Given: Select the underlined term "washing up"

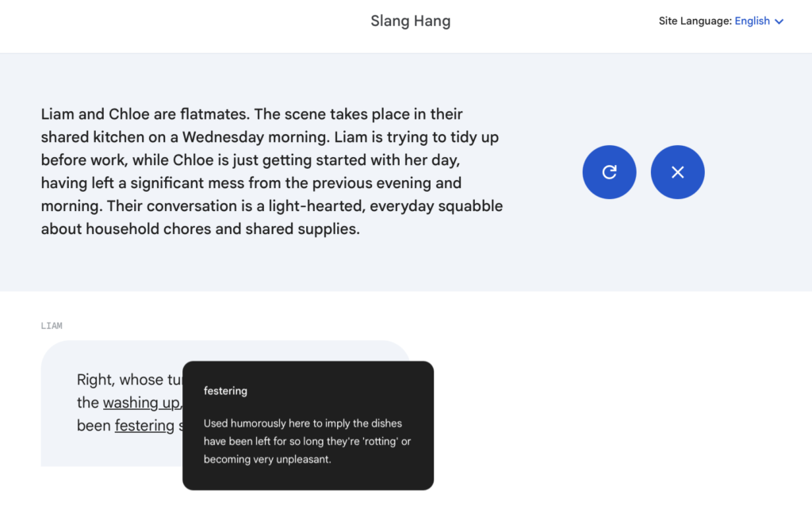Looking at the screenshot, I should tap(142, 403).
